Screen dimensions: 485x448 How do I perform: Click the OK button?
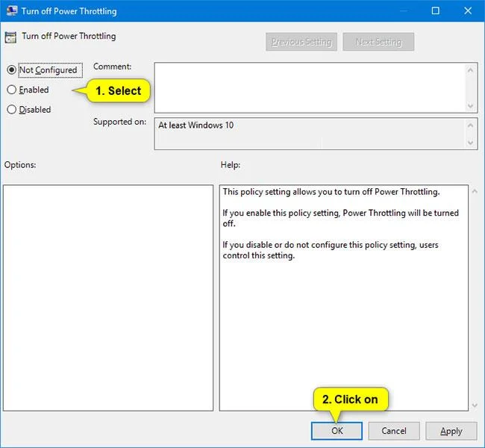pyautogui.click(x=337, y=431)
